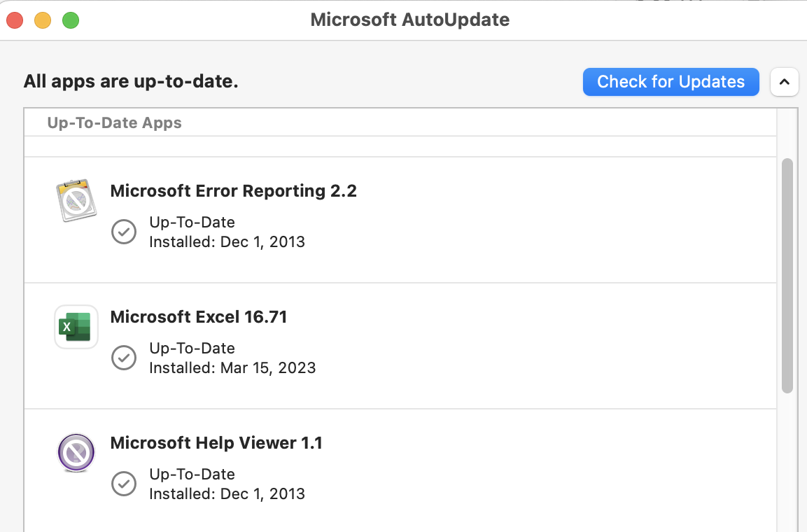Click Error Reporting's Installed: Dec 1, 2013 text

tap(227, 241)
